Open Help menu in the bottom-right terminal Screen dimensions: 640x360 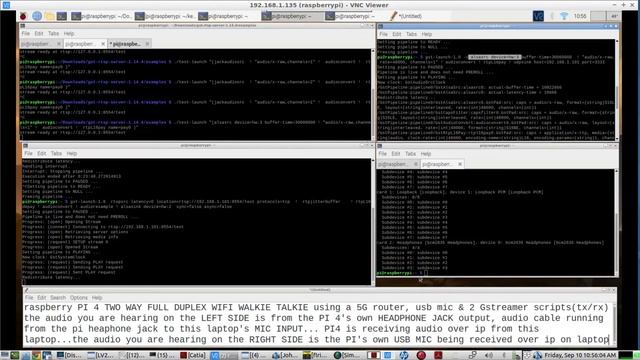[x=426, y=154]
